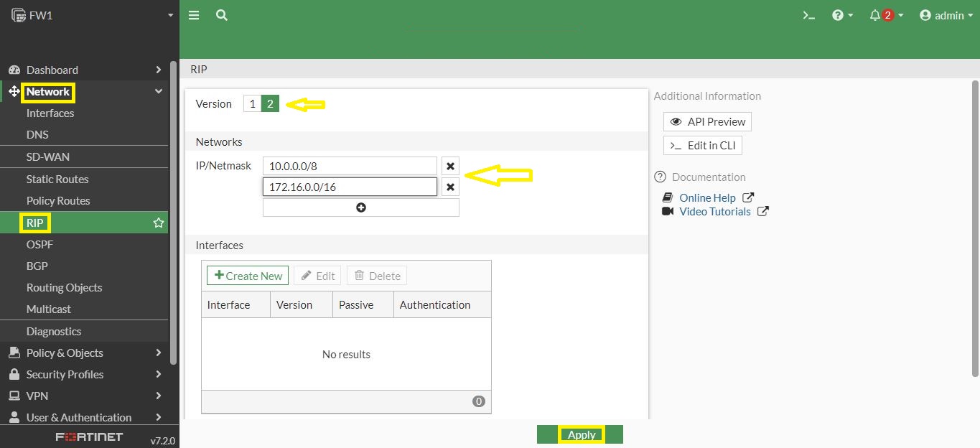Screen dimensions: 980x448
Task: Open the search from the top navigation bar
Action: [221, 14]
